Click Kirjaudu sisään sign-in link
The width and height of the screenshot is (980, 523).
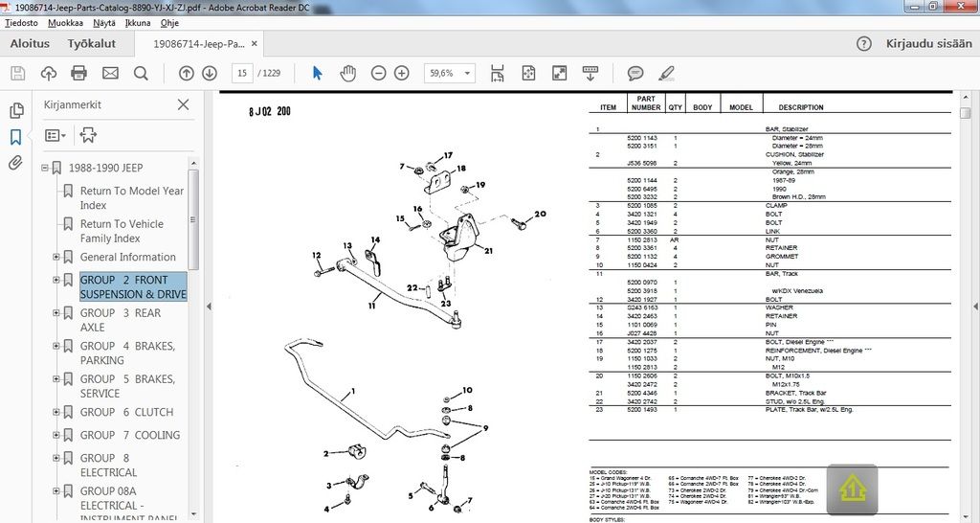click(928, 44)
